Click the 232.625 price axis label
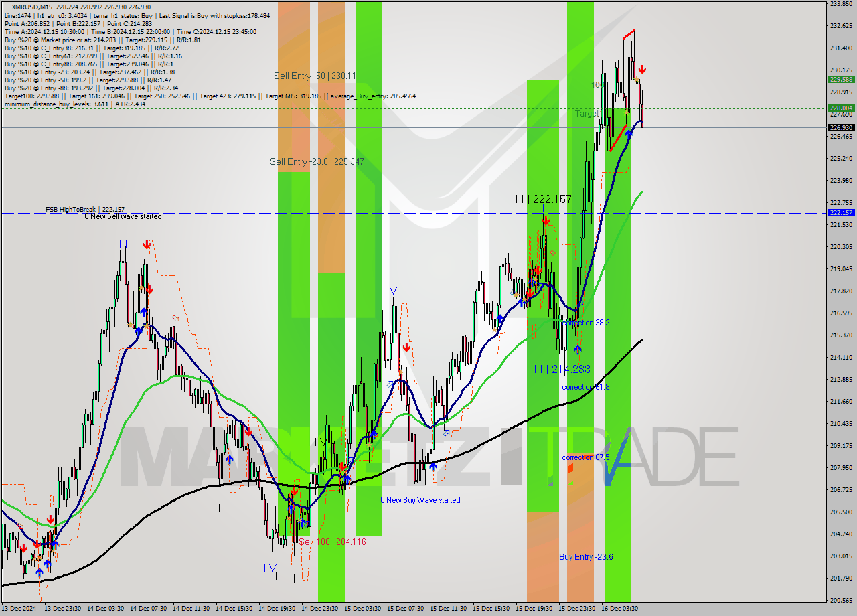This screenshot has height=616, width=857. (841, 26)
